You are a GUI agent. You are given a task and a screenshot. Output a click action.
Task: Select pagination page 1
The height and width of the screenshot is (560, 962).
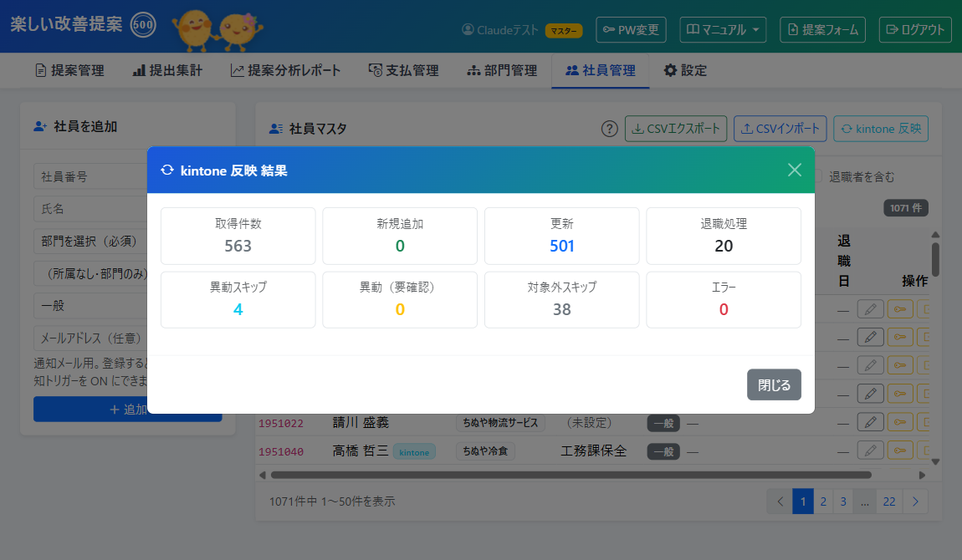click(x=802, y=501)
